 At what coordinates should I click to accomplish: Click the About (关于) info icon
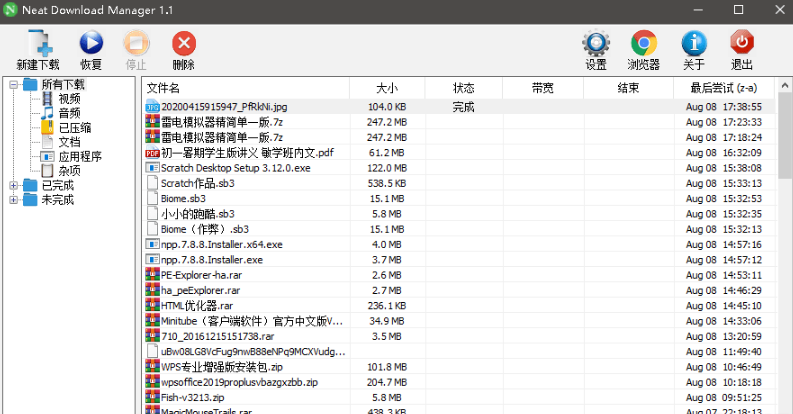point(693,44)
